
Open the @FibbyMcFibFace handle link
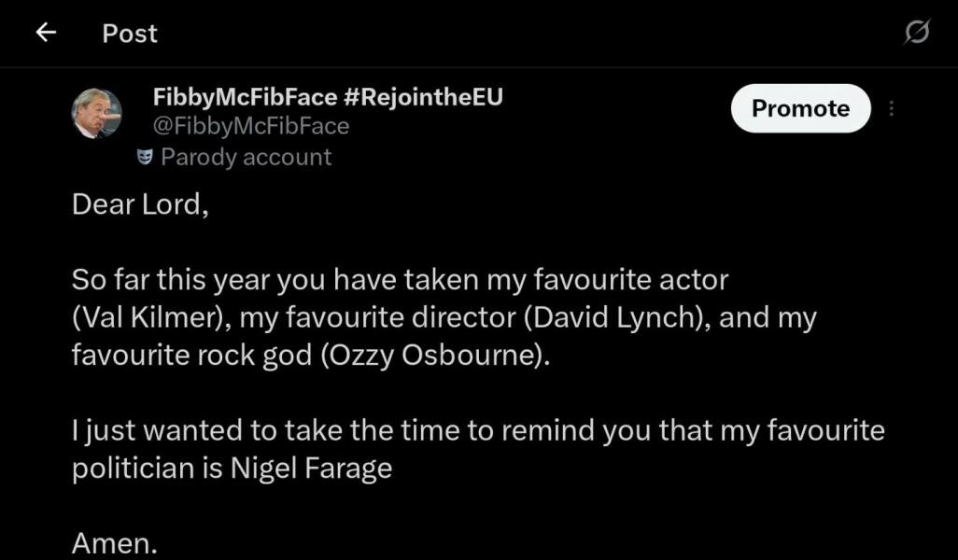(250, 126)
